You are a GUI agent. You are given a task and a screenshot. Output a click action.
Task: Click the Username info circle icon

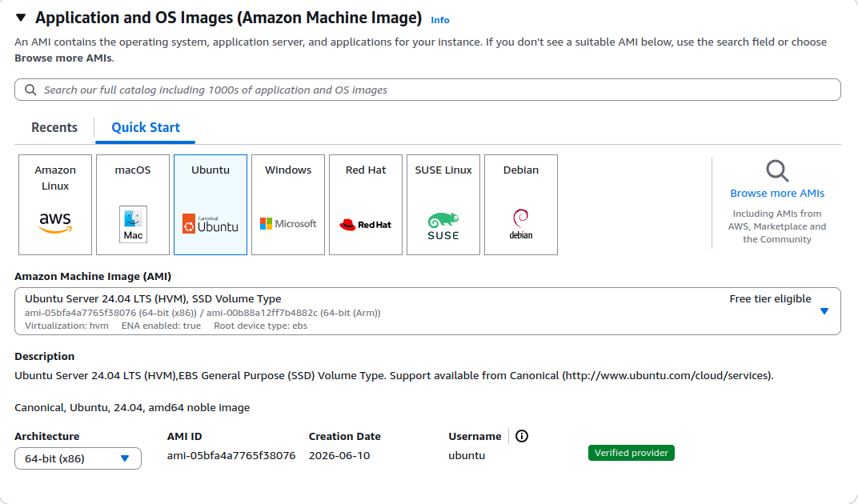(x=522, y=436)
